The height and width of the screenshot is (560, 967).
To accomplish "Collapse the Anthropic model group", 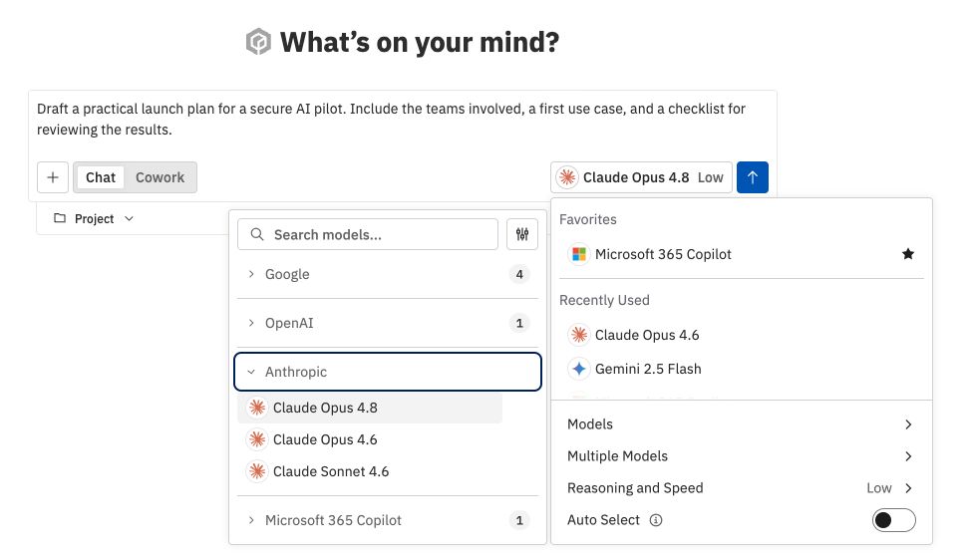I will click(x=388, y=372).
